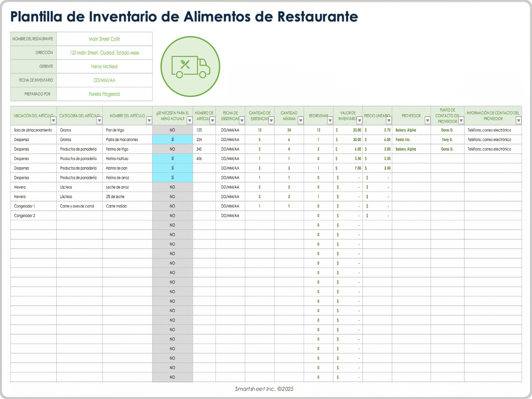The image size is (532, 399).
Task: Select the 2% de leche cell
Action: click(127, 197)
